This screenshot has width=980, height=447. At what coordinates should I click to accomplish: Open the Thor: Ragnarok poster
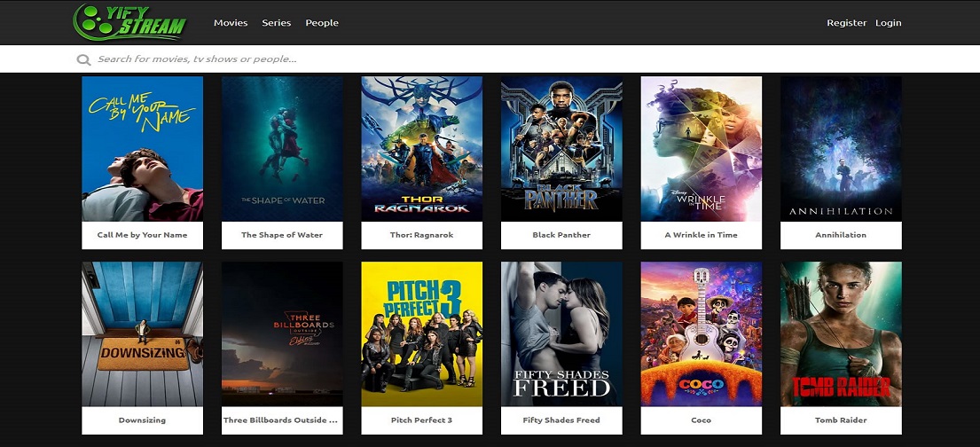[x=422, y=149]
